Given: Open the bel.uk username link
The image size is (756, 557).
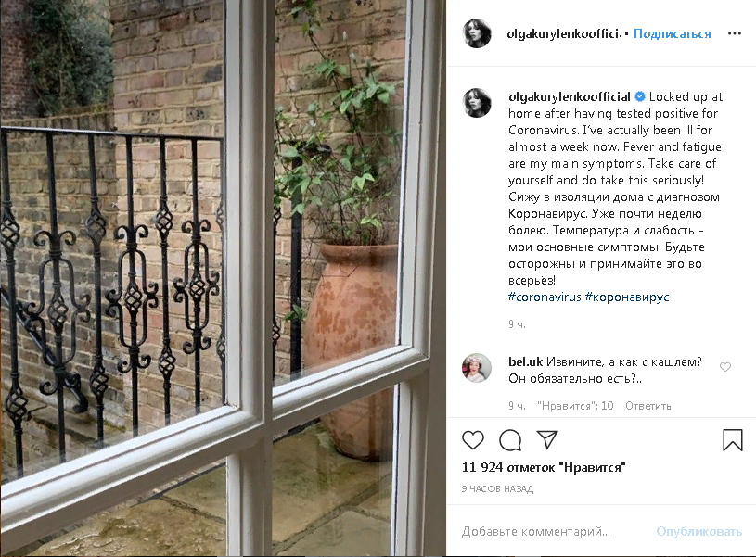Looking at the screenshot, I should click(526, 361).
